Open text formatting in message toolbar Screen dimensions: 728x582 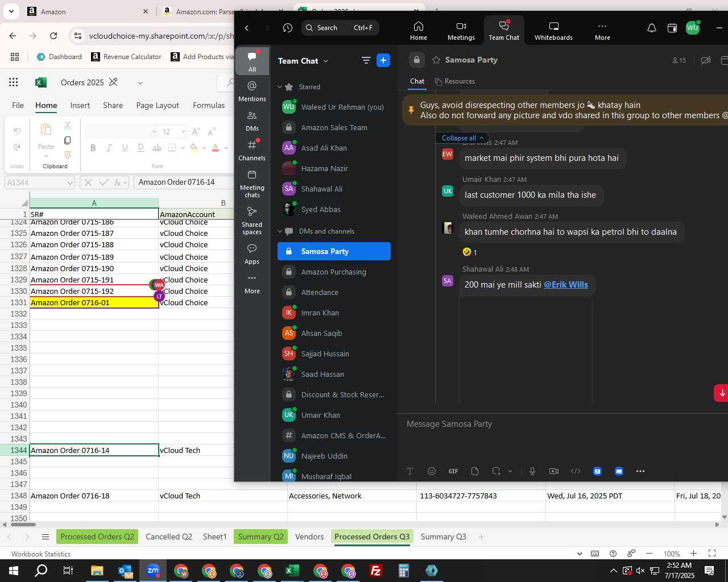[410, 471]
